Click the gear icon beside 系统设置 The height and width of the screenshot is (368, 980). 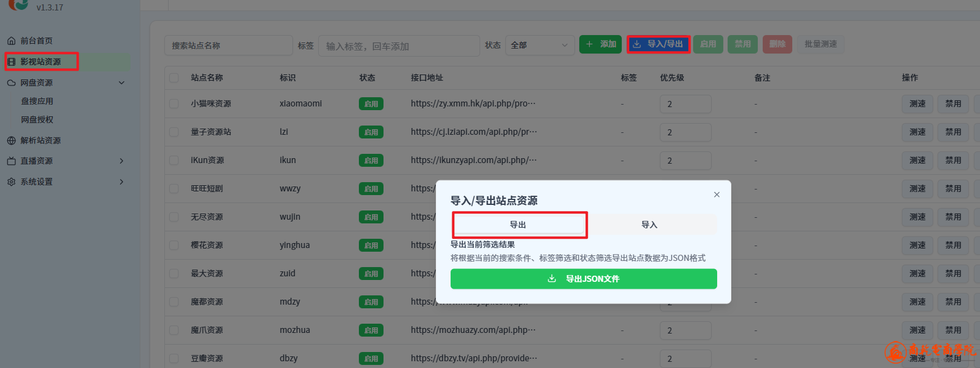(11, 182)
